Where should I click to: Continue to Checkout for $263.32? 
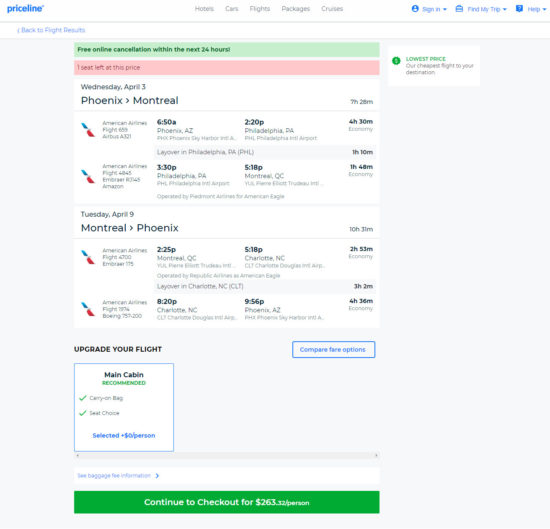tap(227, 502)
